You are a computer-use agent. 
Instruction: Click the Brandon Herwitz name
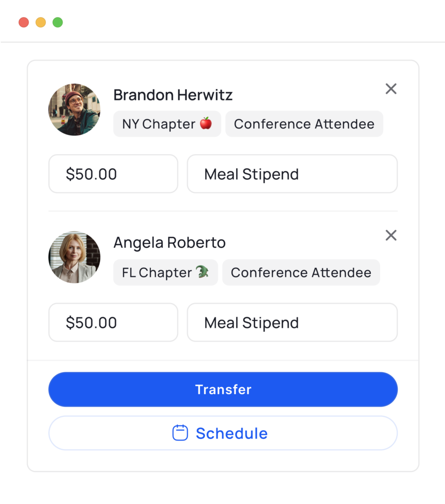tap(173, 95)
